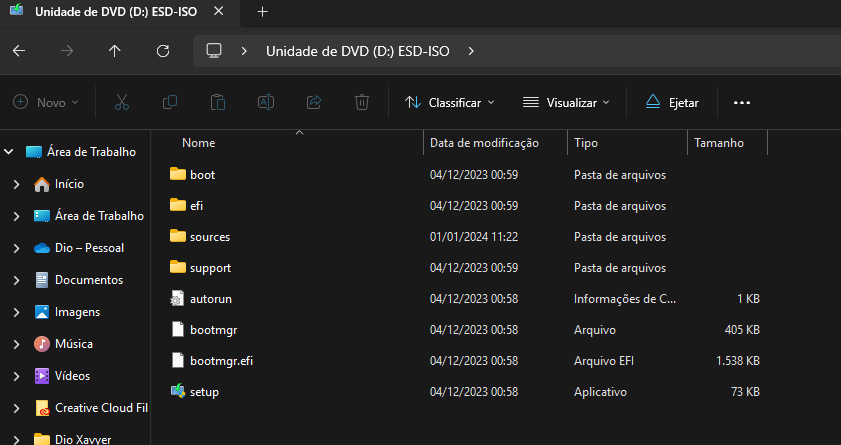Select the setup application icon
This screenshot has height=445, width=841.
[178, 391]
